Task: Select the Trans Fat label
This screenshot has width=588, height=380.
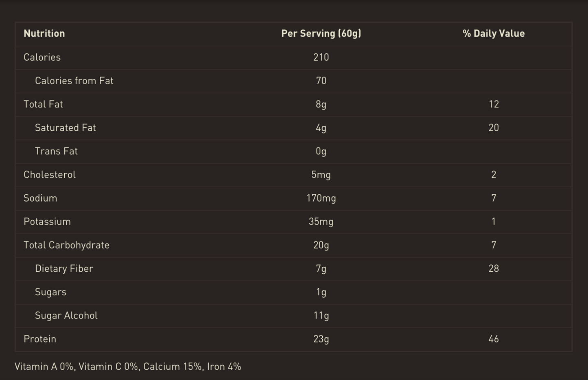Action: (x=56, y=151)
